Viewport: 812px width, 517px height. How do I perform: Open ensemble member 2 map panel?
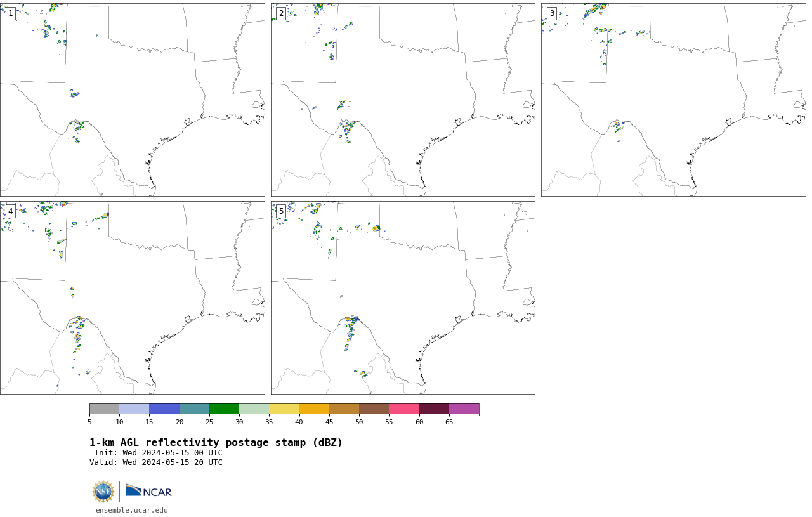403,100
